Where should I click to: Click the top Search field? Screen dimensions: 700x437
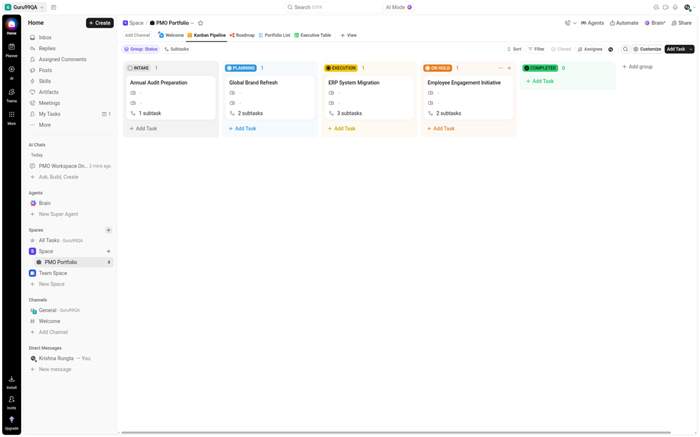(333, 7)
